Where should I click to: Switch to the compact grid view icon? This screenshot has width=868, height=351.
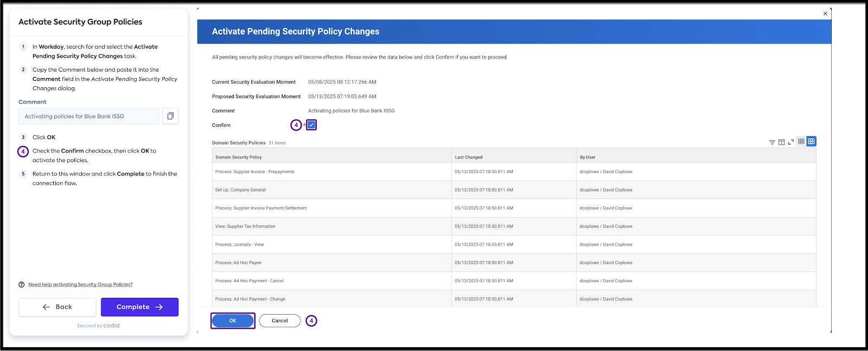click(801, 142)
